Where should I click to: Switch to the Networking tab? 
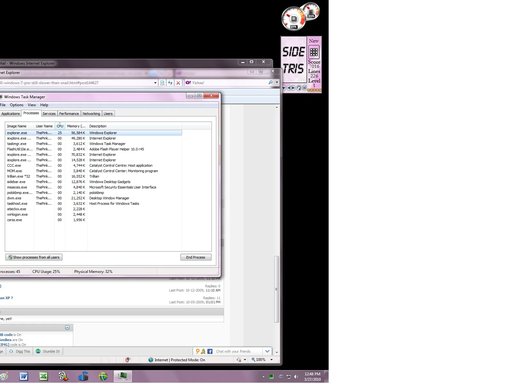click(x=91, y=114)
